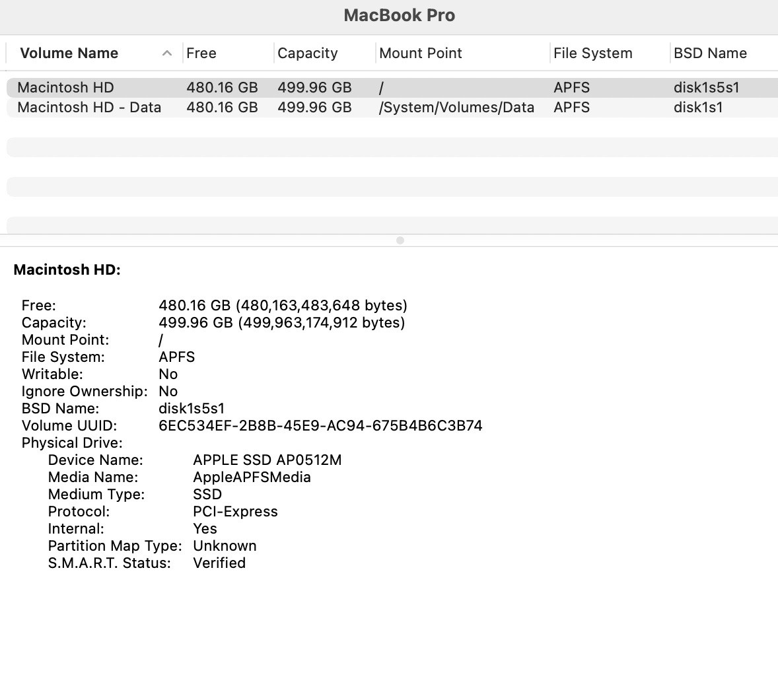The height and width of the screenshot is (700, 778).
Task: Click the MacBook Pro window title
Action: (400, 15)
